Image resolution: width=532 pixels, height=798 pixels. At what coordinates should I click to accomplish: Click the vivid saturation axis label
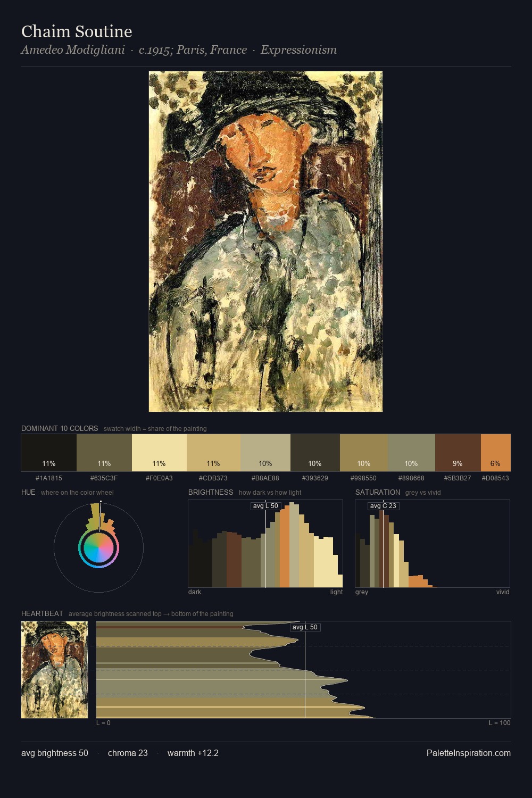(x=503, y=592)
